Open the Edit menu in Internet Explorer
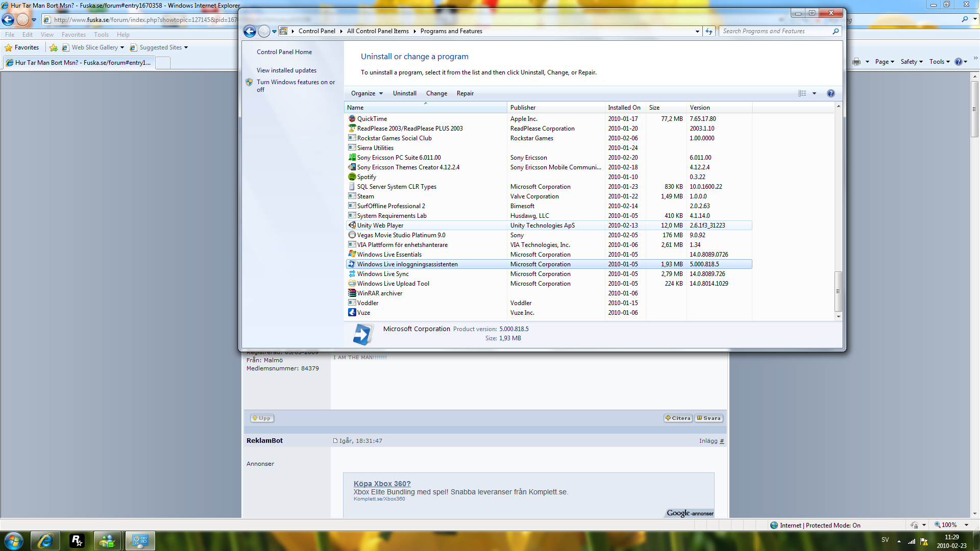The height and width of the screenshot is (551, 980). 28,35
